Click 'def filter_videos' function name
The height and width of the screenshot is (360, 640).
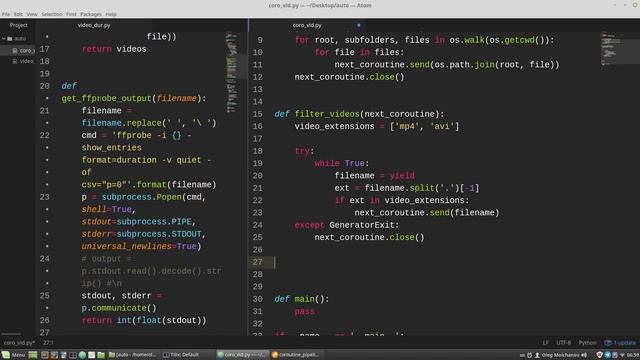pyautogui.click(x=327, y=114)
